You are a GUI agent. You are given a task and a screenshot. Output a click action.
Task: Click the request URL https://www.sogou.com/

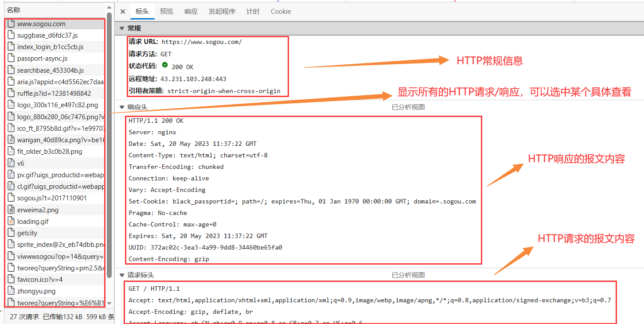click(202, 42)
